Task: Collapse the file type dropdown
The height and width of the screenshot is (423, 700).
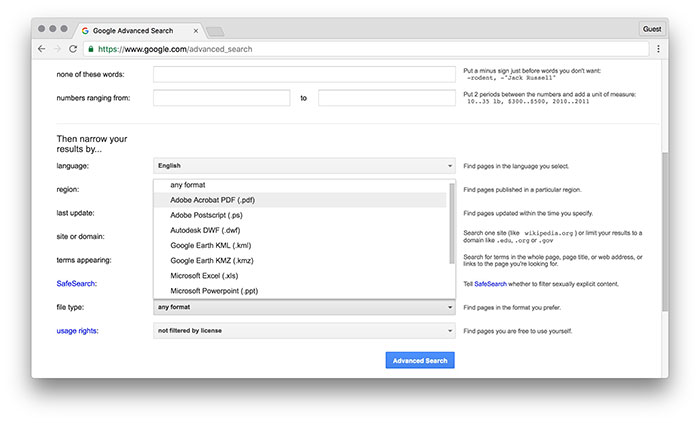Action: 304,307
